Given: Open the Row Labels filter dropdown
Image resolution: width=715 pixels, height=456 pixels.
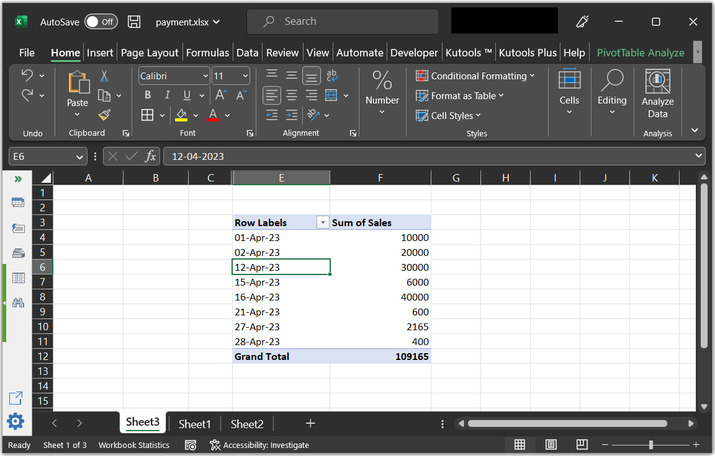Looking at the screenshot, I should (x=322, y=222).
